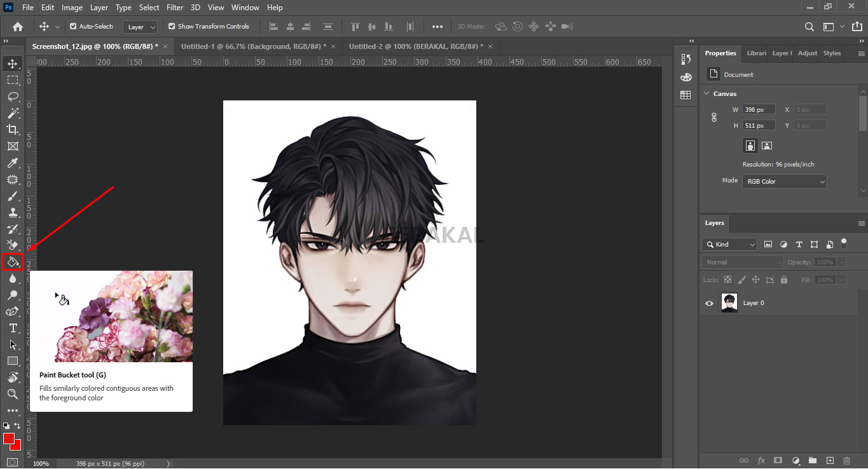The width and height of the screenshot is (868, 469).
Task: Choose the Crop tool
Action: pos(13,130)
